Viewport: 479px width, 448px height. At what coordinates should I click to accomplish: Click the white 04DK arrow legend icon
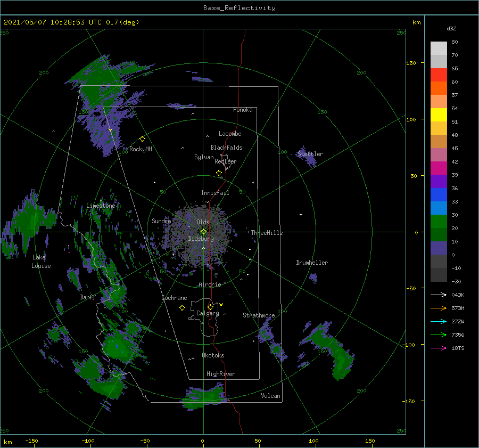(x=439, y=295)
